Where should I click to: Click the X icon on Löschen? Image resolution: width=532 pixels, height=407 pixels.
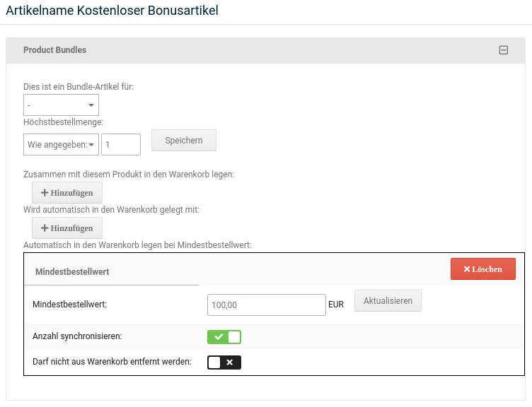click(x=467, y=269)
